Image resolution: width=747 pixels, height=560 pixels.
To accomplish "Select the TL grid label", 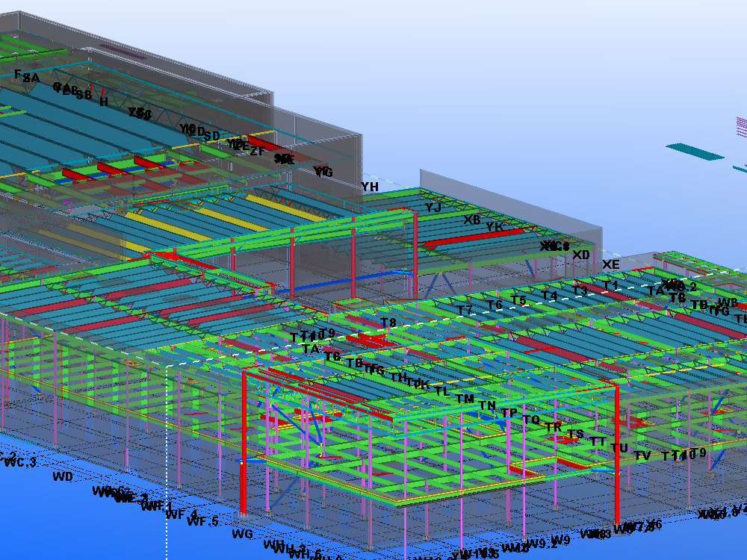I will [x=442, y=391].
